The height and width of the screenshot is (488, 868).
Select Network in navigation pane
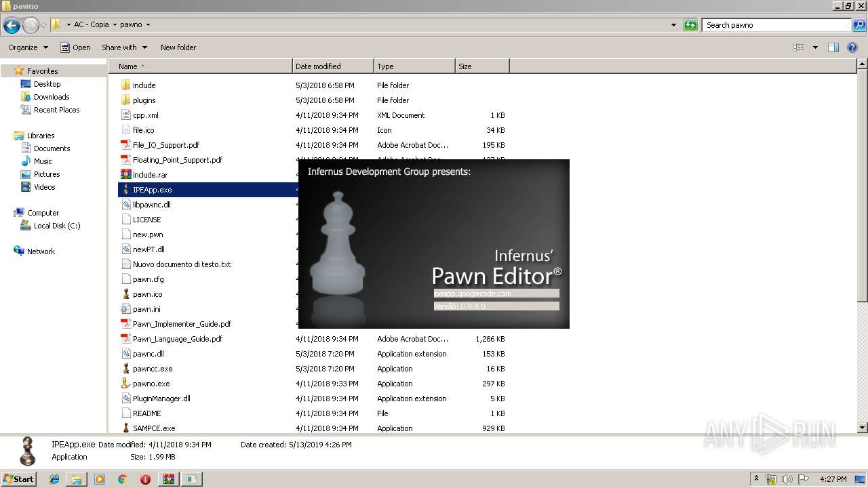tap(41, 251)
